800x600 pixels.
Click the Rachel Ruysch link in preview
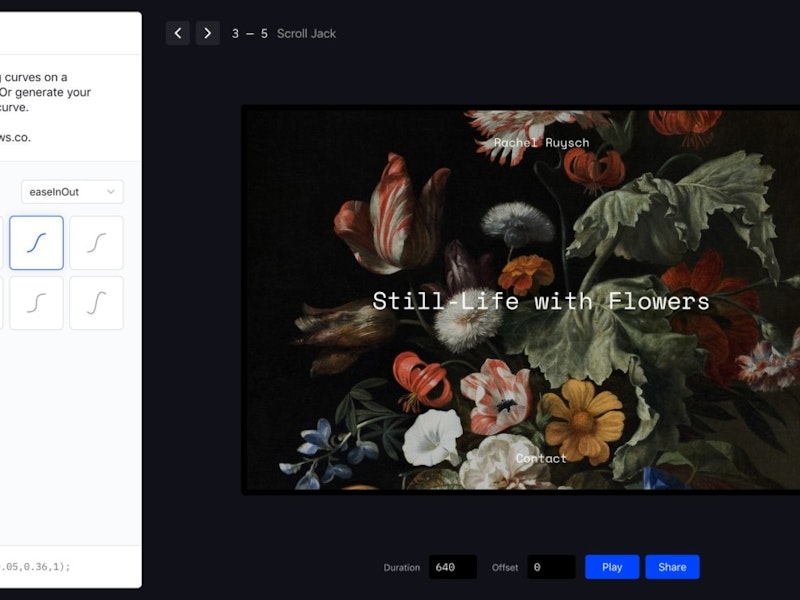click(x=541, y=143)
